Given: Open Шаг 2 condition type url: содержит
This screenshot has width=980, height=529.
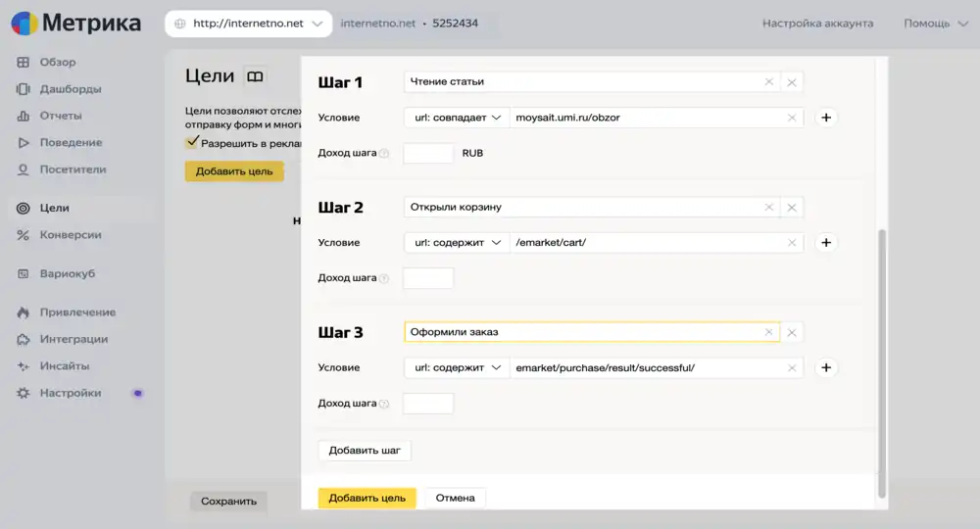Looking at the screenshot, I should (457, 242).
